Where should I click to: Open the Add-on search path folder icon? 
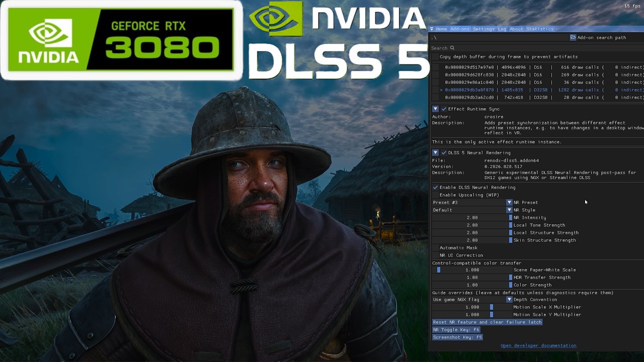point(573,38)
